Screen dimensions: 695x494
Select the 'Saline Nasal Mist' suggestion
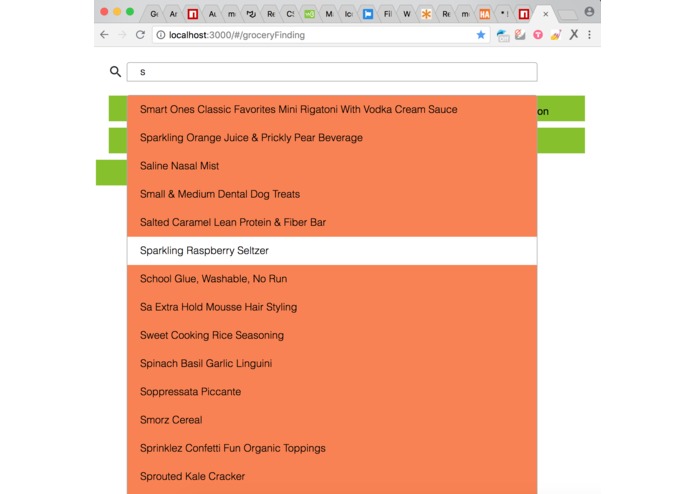[x=332, y=166]
